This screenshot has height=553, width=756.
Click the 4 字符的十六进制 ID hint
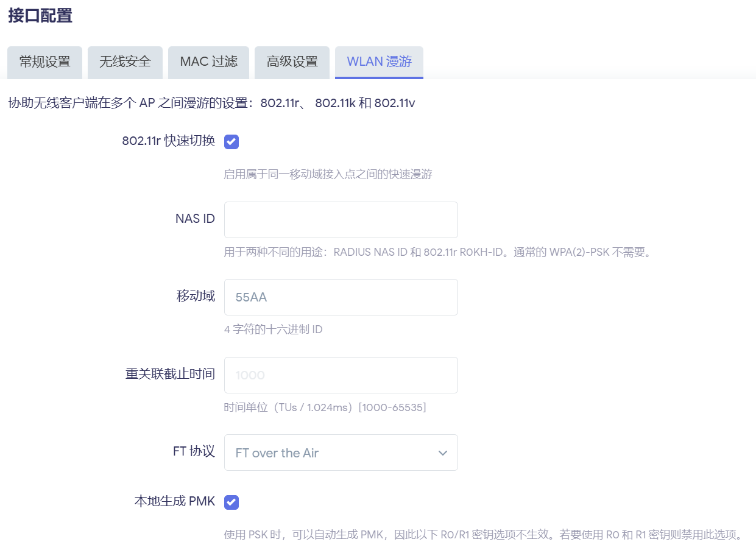coord(273,329)
